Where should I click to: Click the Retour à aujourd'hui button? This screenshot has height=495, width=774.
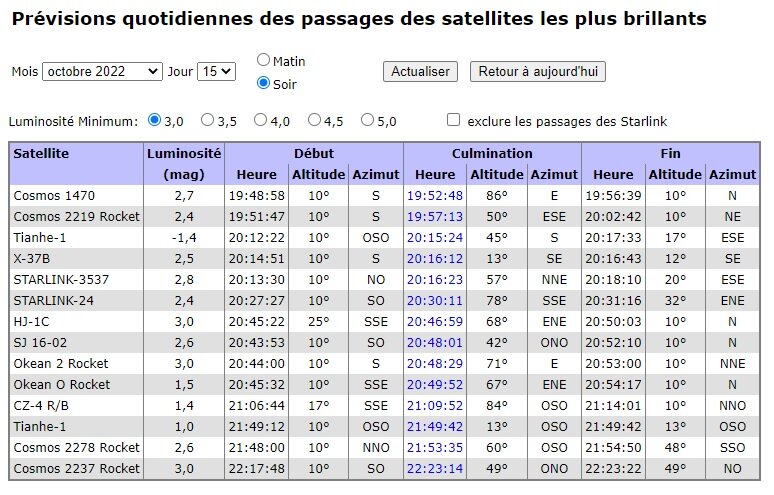pyautogui.click(x=538, y=72)
